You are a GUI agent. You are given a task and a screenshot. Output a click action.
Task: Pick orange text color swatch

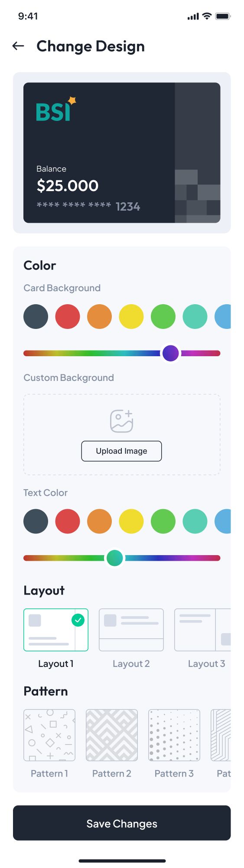[99, 521]
